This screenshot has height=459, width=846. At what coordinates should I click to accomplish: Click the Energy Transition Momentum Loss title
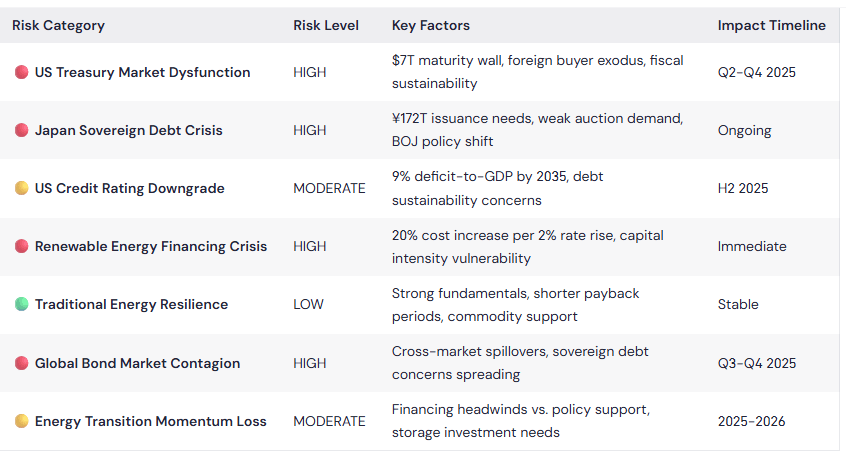point(151,421)
